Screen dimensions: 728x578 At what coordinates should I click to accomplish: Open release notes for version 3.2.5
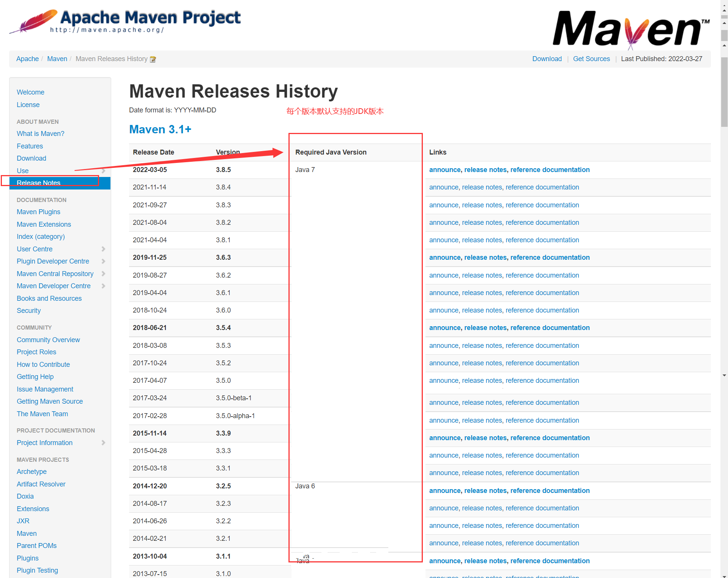click(x=485, y=491)
